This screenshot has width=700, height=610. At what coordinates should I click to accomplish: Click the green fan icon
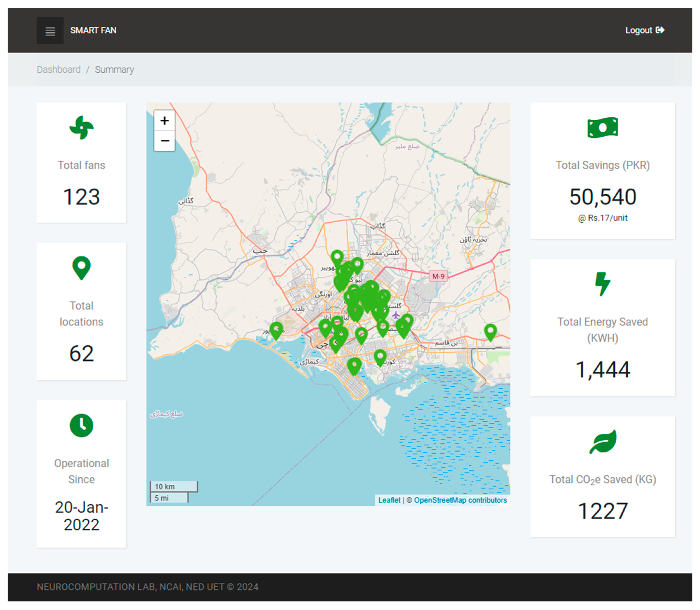(81, 128)
